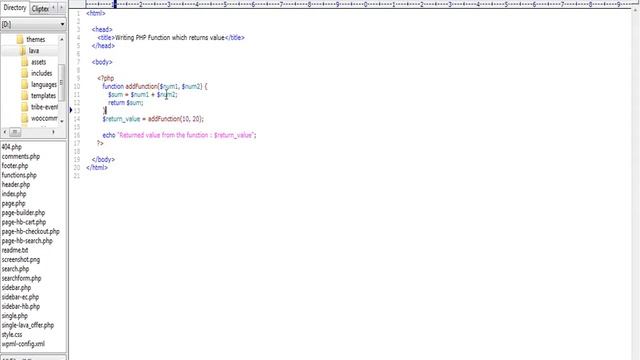The height and width of the screenshot is (360, 640).
Task: Select single-lava_offer.php in the file list
Action: [28, 325]
